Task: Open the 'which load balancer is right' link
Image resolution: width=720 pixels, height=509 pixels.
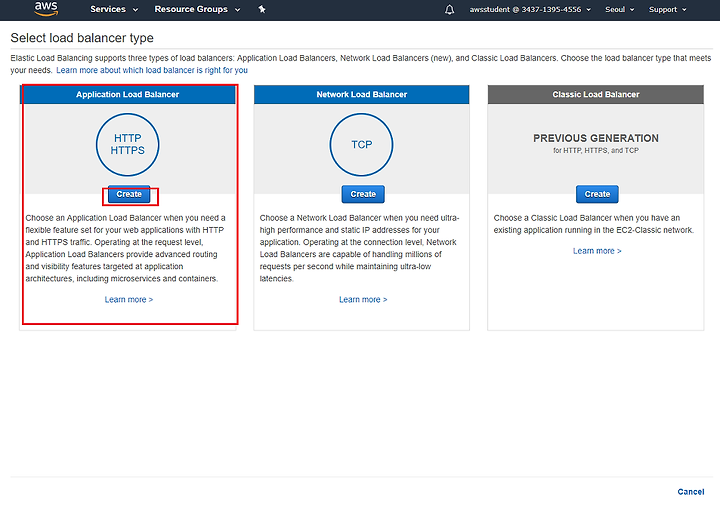Action: pyautogui.click(x=152, y=70)
